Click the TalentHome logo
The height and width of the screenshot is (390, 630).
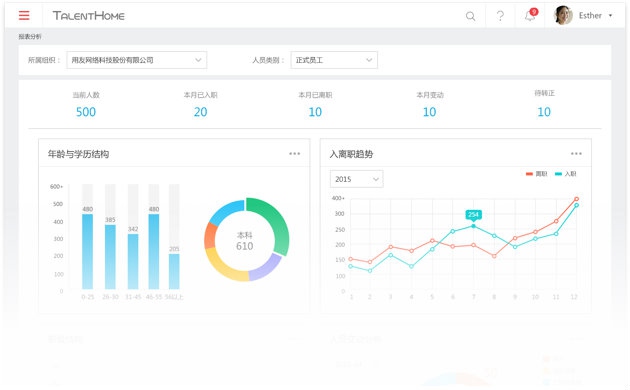point(88,16)
